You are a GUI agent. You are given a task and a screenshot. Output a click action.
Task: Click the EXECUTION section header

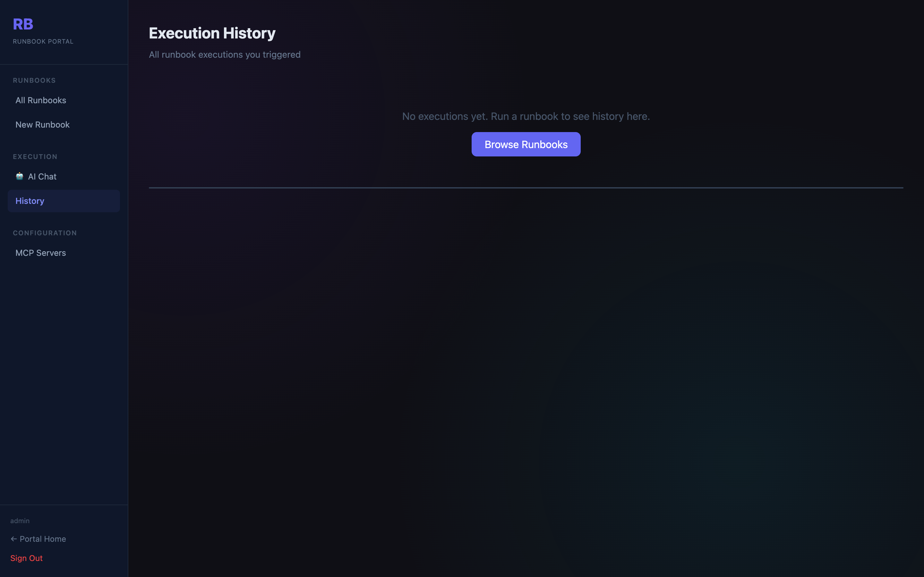click(35, 156)
